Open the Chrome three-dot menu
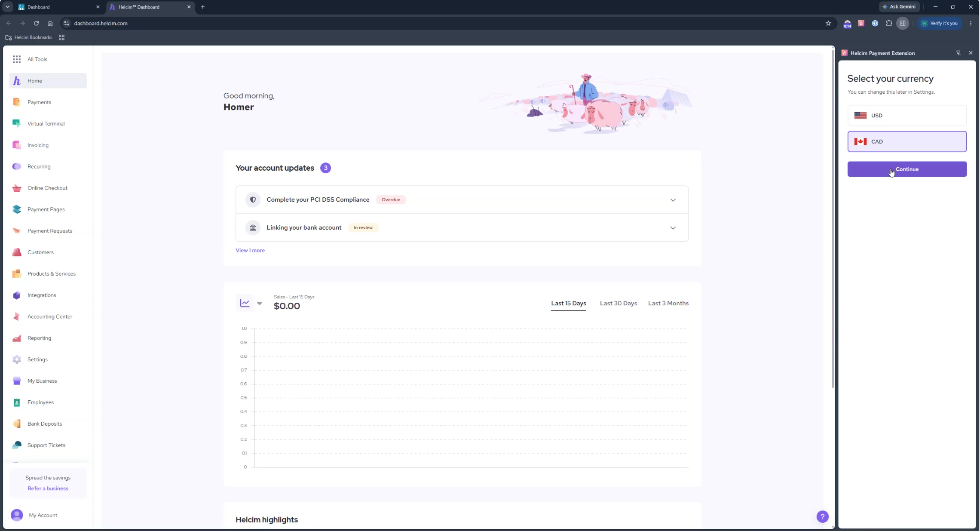 pyautogui.click(x=971, y=23)
